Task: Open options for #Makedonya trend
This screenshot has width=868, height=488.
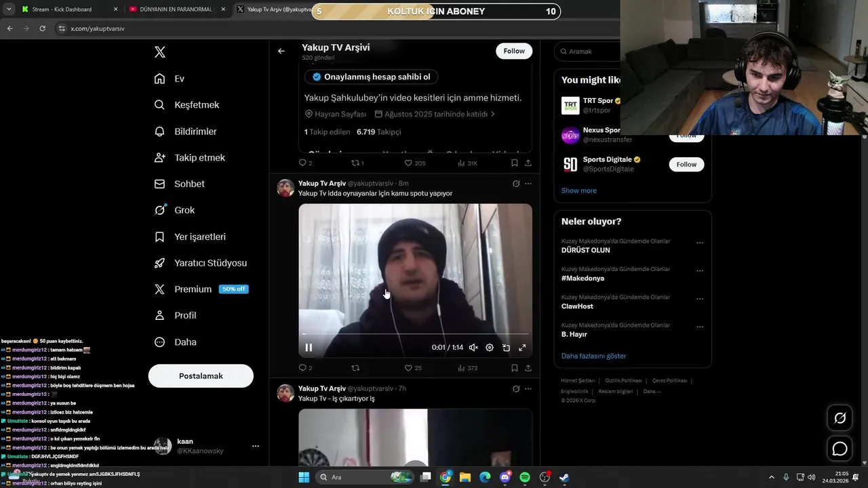Action: [700, 270]
